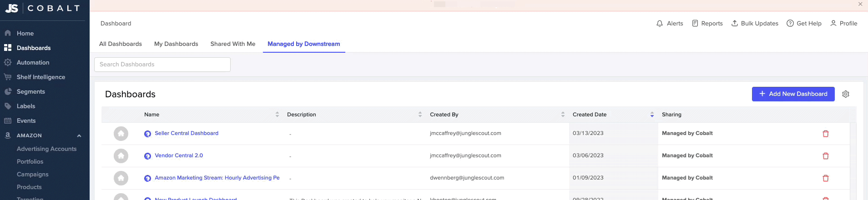Delete Amazon Marketing Stream dashboard
868x200 pixels.
tap(826, 178)
